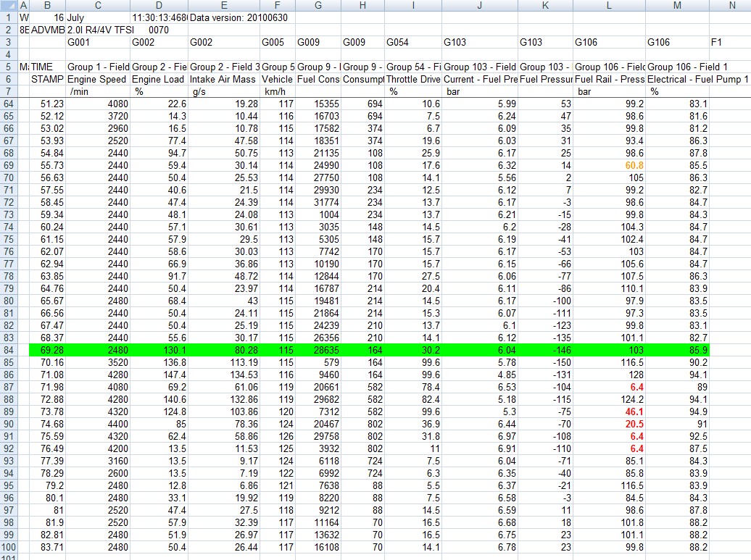
Task: Select column C header
Action: pyautogui.click(x=98, y=5)
